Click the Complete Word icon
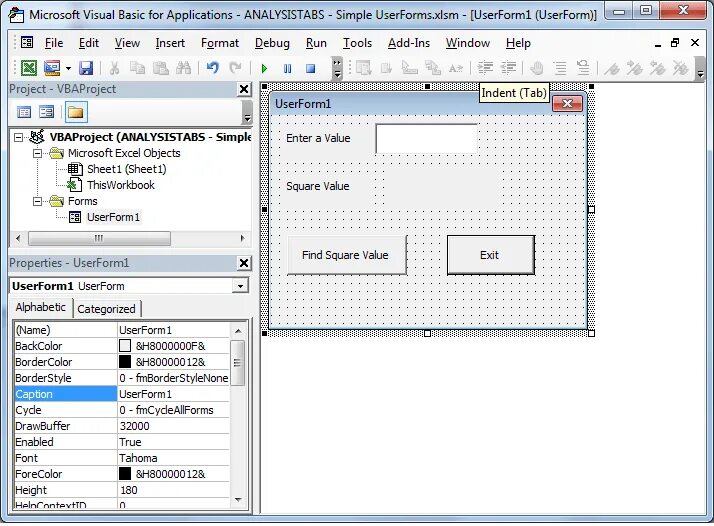Image resolution: width=714 pixels, height=526 pixels. click(x=455, y=68)
